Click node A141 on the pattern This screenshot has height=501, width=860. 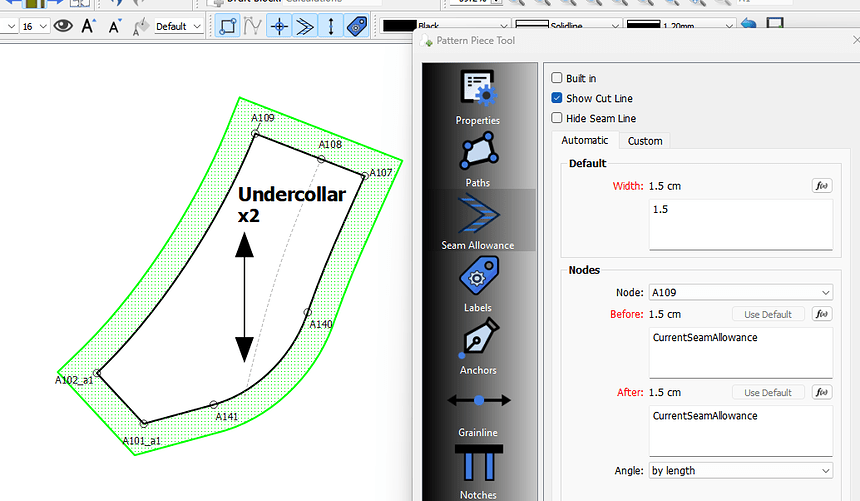click(214, 404)
